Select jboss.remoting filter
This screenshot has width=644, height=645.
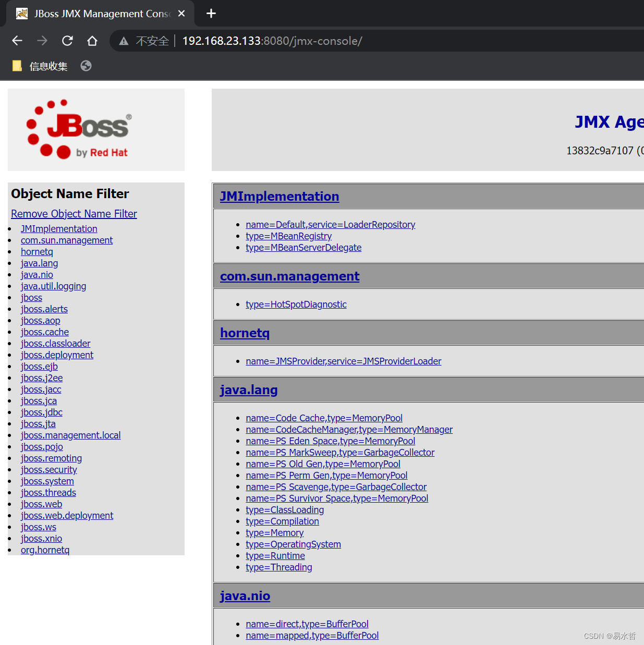click(52, 458)
